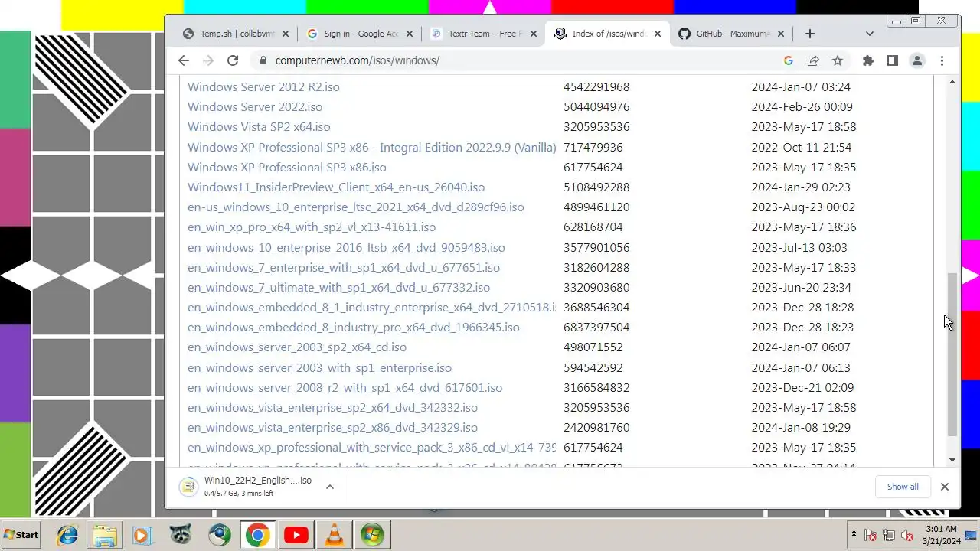Viewport: 980px width, 551px height.
Task: Download Windows Vista SP2 x64.iso
Action: click(x=259, y=126)
